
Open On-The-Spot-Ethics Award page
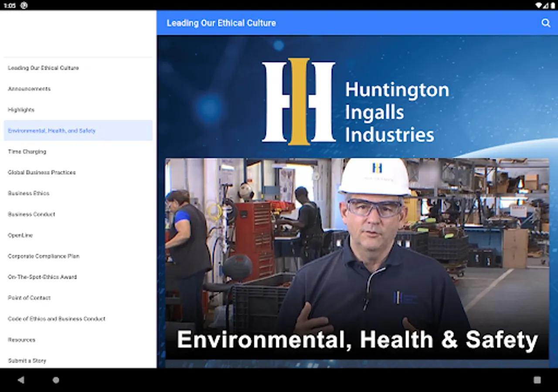[42, 277]
